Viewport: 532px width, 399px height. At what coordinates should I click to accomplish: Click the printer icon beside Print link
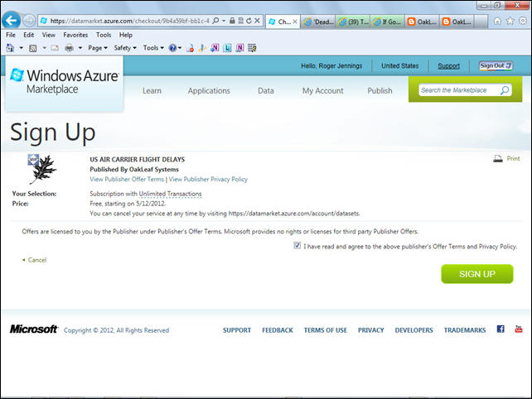(x=498, y=159)
